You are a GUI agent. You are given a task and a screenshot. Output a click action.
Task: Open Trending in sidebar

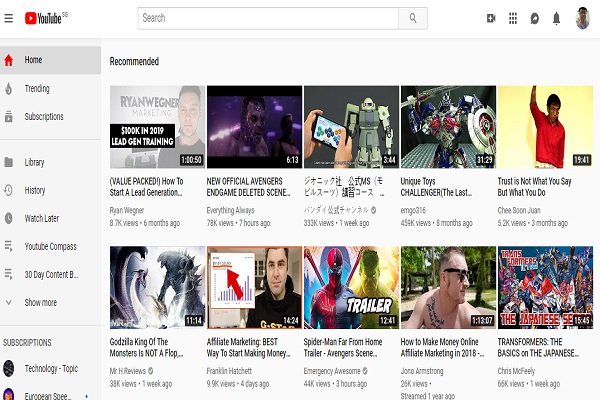[x=51, y=89]
